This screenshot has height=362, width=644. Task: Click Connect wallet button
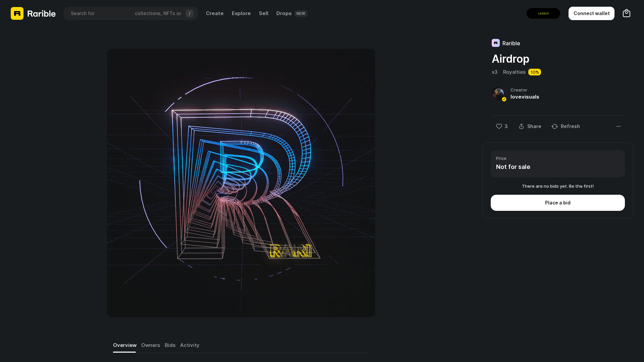coord(591,13)
